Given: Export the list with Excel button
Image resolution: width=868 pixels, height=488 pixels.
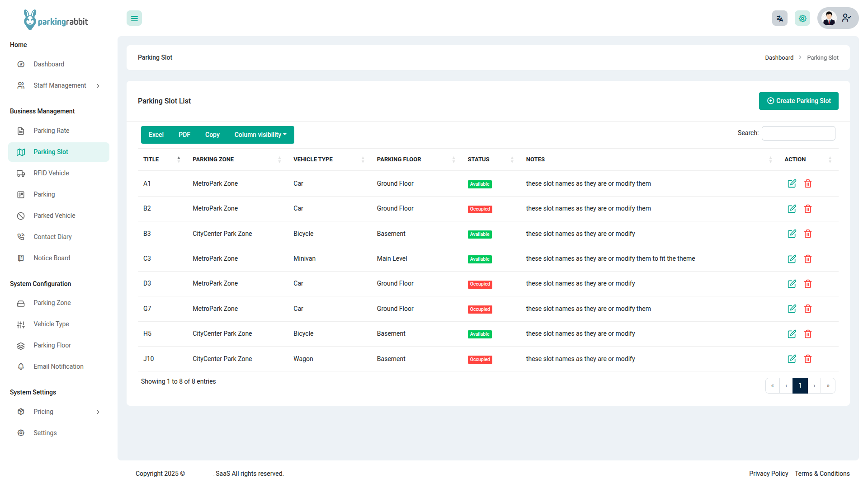Looking at the screenshot, I should pyautogui.click(x=156, y=135).
